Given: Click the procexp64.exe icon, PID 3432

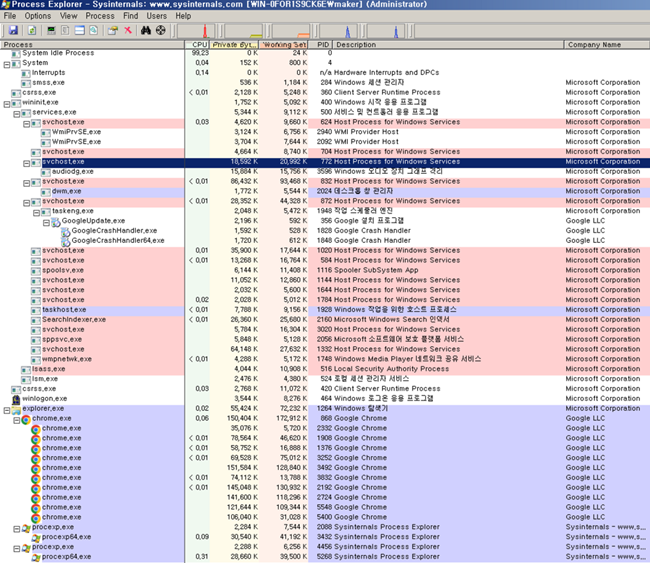Looking at the screenshot, I should (36, 538).
